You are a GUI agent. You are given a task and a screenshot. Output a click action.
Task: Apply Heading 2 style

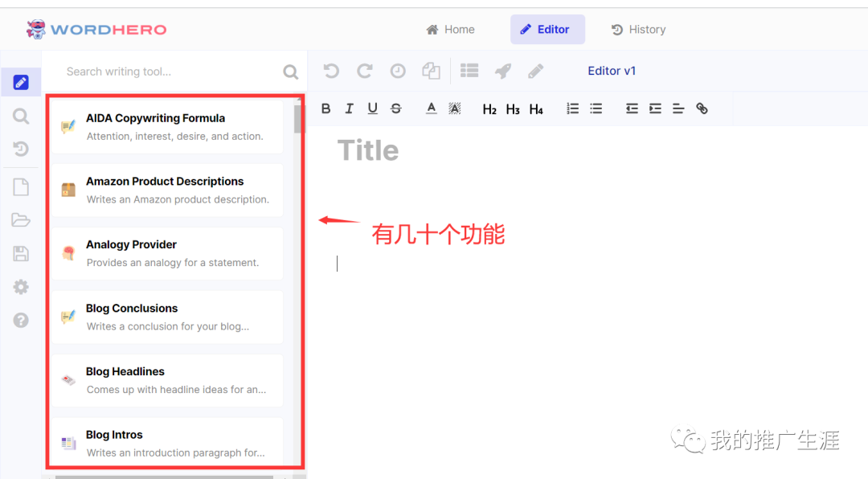point(489,109)
